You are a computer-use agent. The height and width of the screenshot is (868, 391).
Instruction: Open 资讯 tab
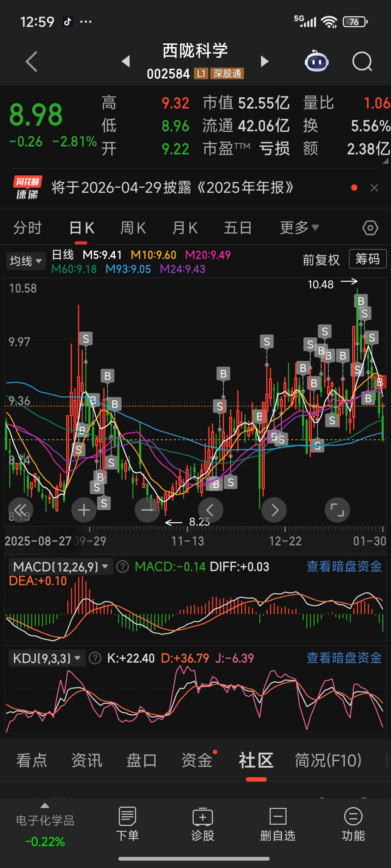[87, 760]
